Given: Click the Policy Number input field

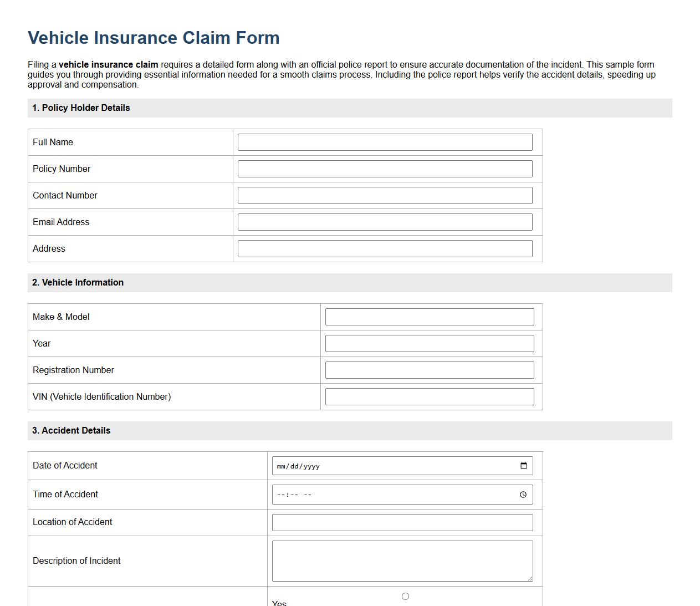Looking at the screenshot, I should (385, 169).
